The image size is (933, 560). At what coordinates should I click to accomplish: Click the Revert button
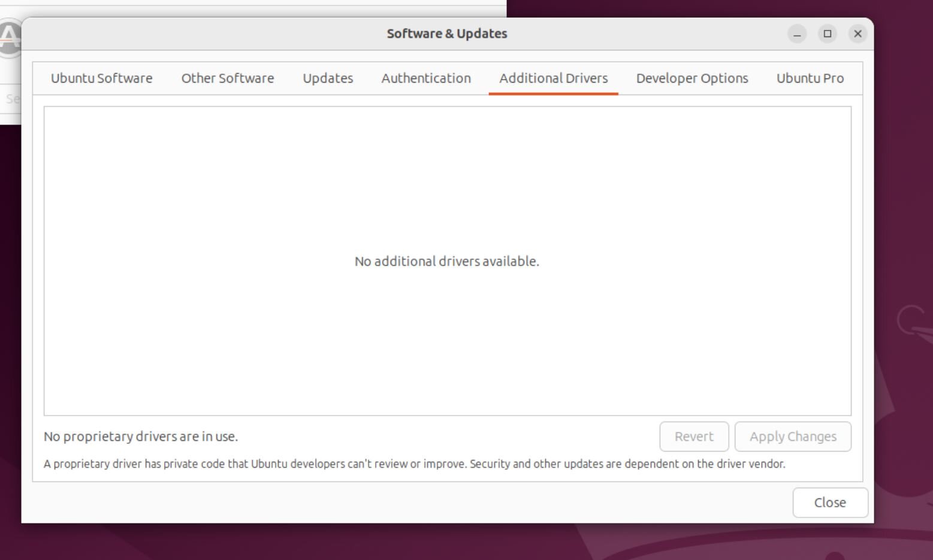(x=694, y=437)
